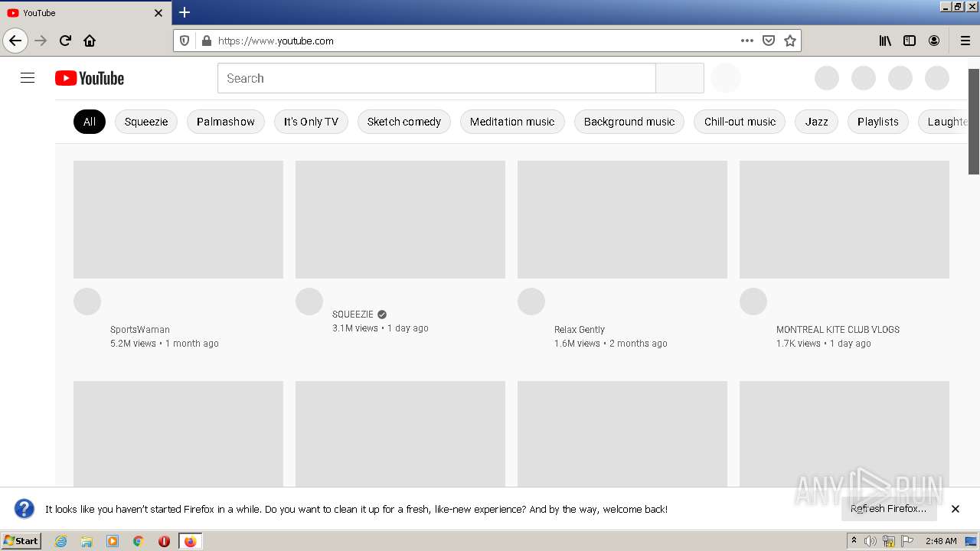Close the YouTube tab
The width and height of the screenshot is (980, 551).
pyautogui.click(x=158, y=13)
